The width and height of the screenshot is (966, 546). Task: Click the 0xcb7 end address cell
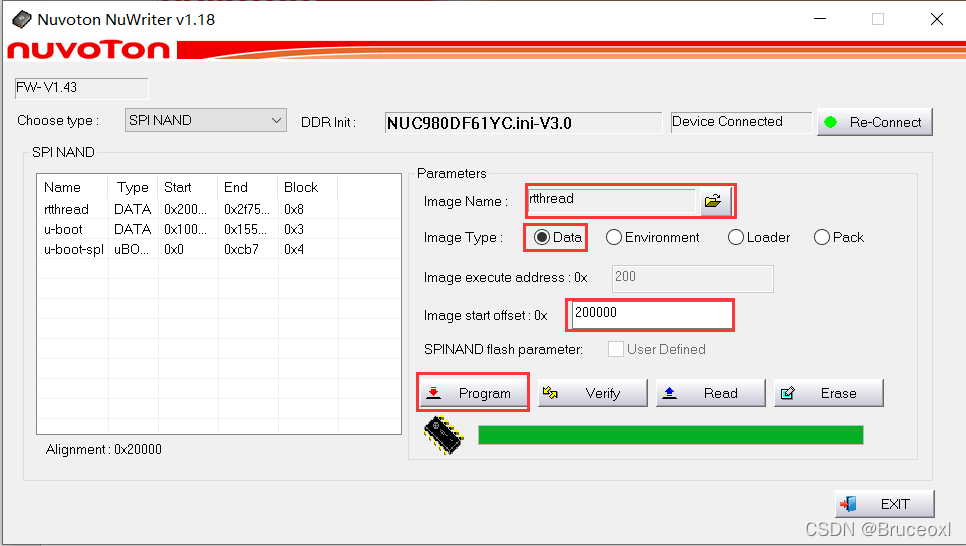247,250
